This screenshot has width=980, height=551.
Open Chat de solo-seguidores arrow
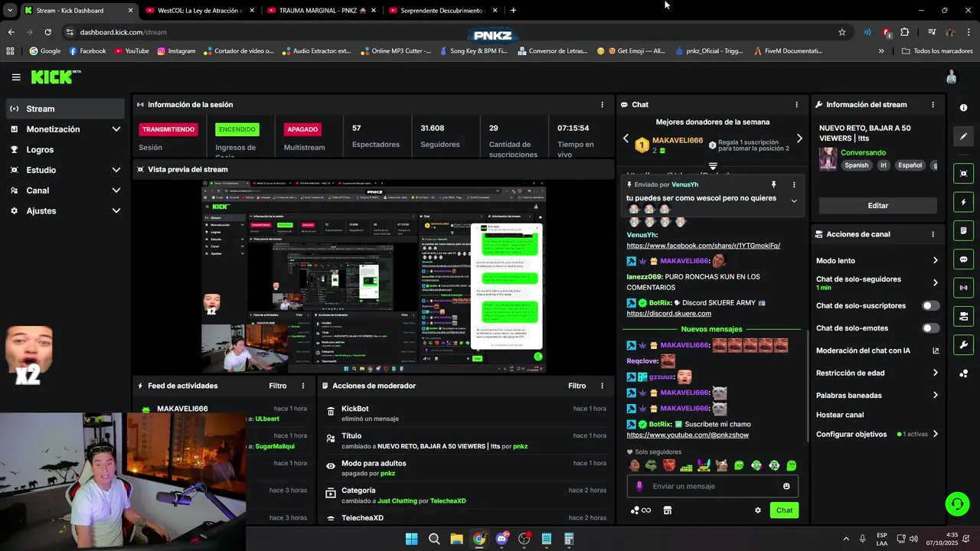[935, 282]
